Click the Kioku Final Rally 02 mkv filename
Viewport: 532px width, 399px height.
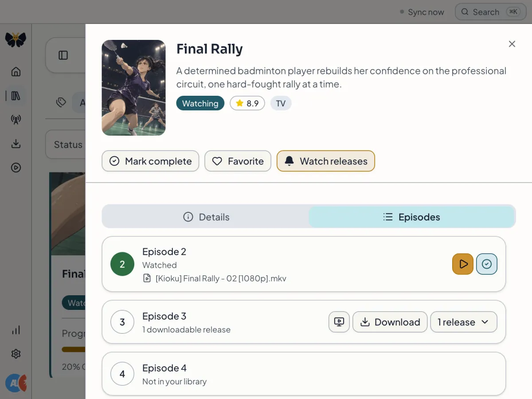pyautogui.click(x=221, y=278)
